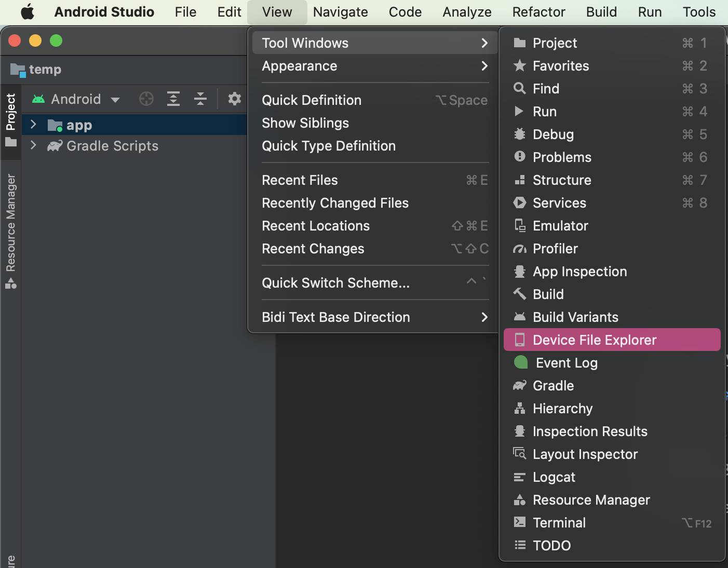
Task: Choose Show Siblings menu item
Action: (374, 123)
